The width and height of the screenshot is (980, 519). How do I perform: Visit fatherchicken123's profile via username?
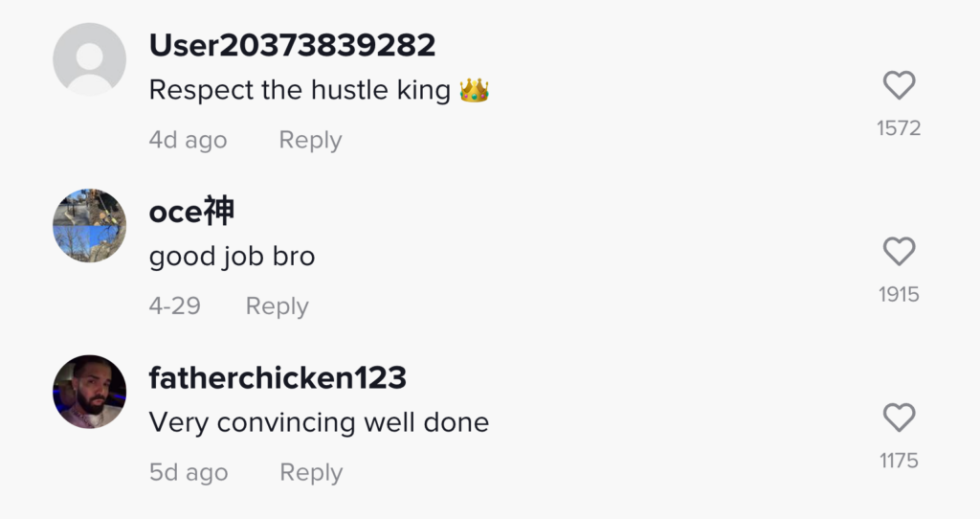click(278, 378)
